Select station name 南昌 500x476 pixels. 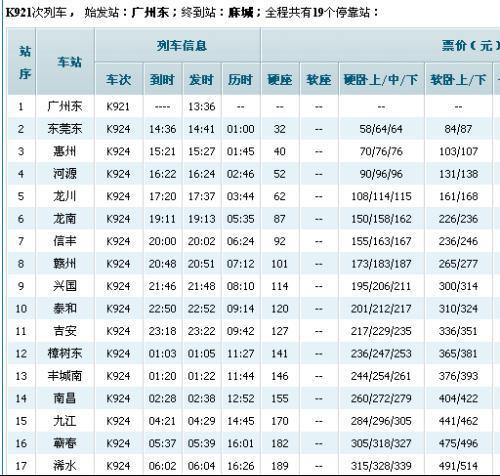pos(65,398)
